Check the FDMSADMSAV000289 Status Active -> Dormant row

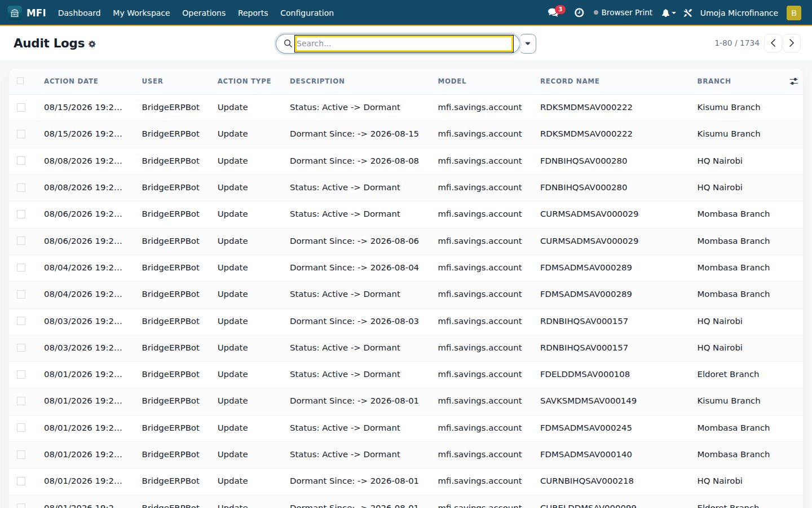(21, 294)
